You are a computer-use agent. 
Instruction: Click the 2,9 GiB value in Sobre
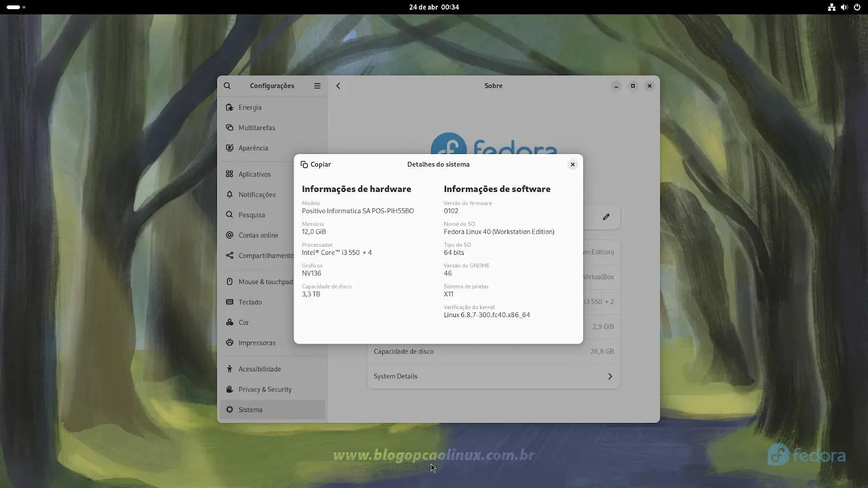(x=603, y=326)
